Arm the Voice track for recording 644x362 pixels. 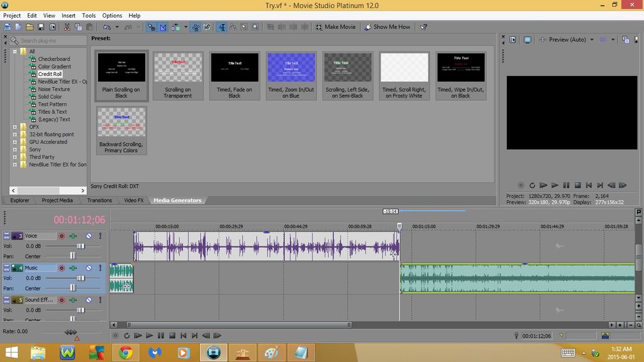(x=62, y=236)
